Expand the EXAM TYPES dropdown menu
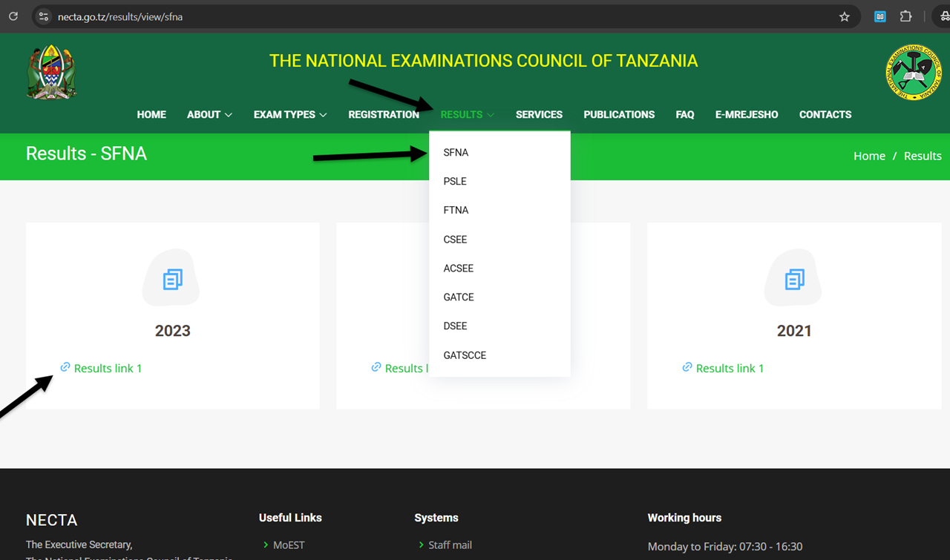Screen dimensions: 950x560 tap(290, 114)
